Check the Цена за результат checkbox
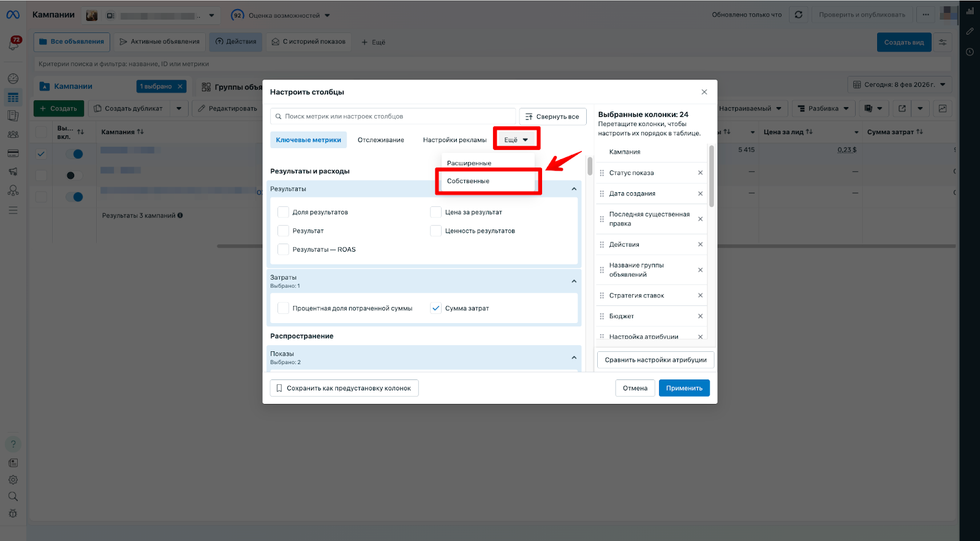This screenshot has height=541, width=980. click(x=435, y=212)
